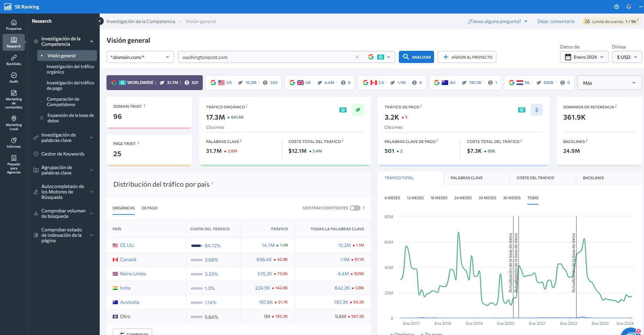Select the NL region card
The width and height of the screenshot is (644, 335).
click(x=539, y=83)
